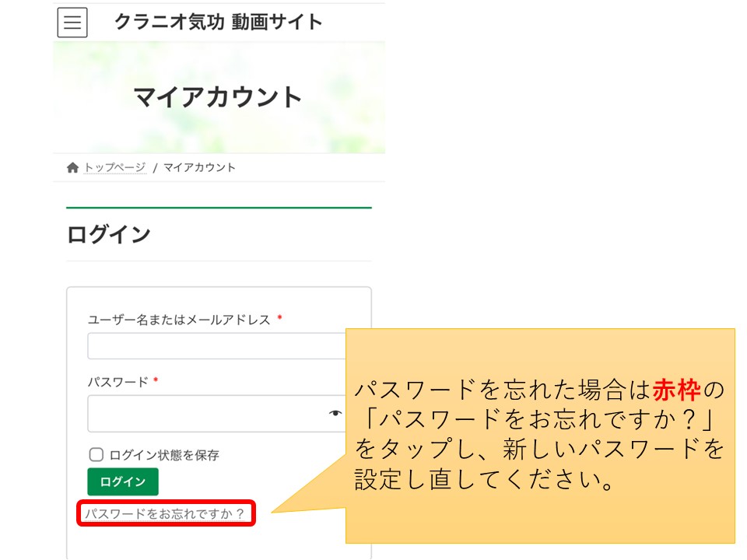Click red asterisk beside パスワード label
The image size is (747, 560).
pos(156,381)
